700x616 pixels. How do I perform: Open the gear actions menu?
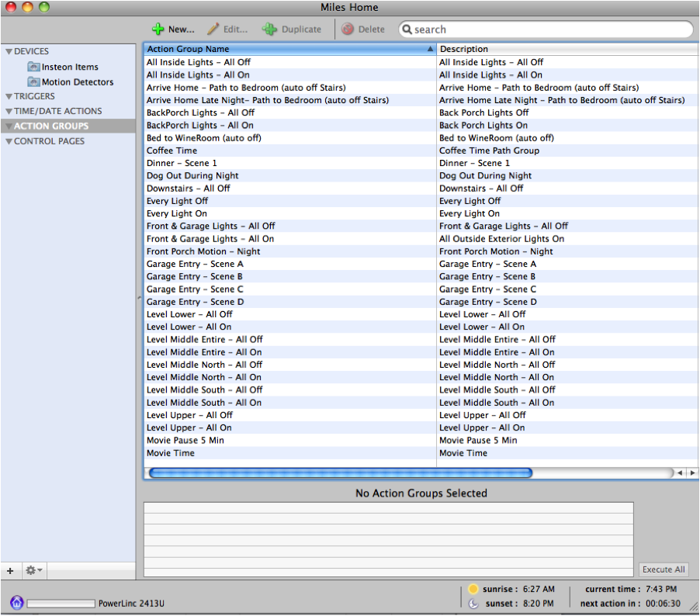pyautogui.click(x=34, y=570)
